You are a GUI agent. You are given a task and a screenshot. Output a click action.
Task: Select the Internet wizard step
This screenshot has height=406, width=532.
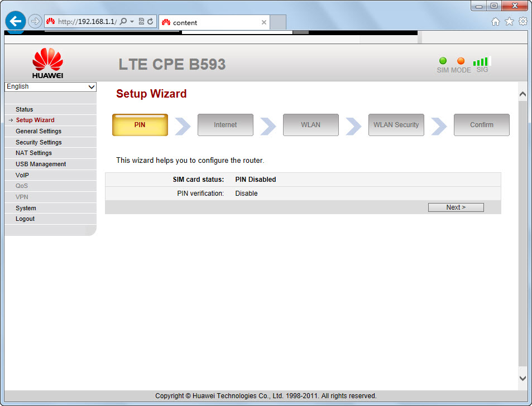(225, 125)
